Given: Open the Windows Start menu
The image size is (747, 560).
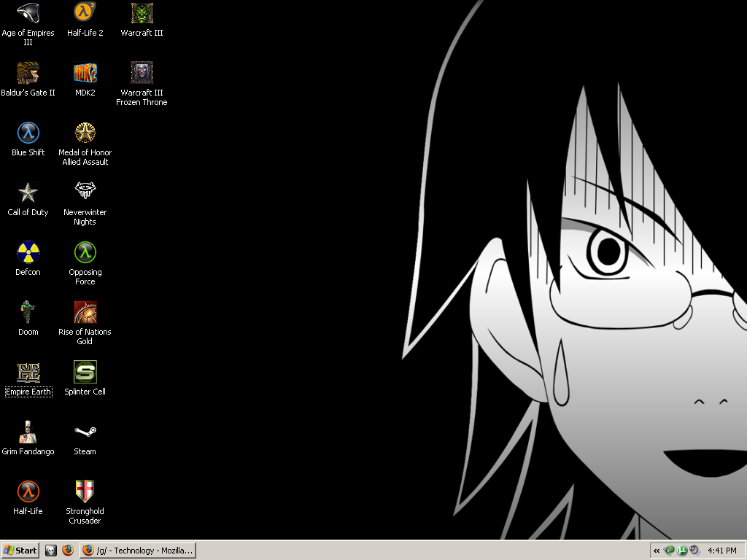Looking at the screenshot, I should pyautogui.click(x=20, y=551).
